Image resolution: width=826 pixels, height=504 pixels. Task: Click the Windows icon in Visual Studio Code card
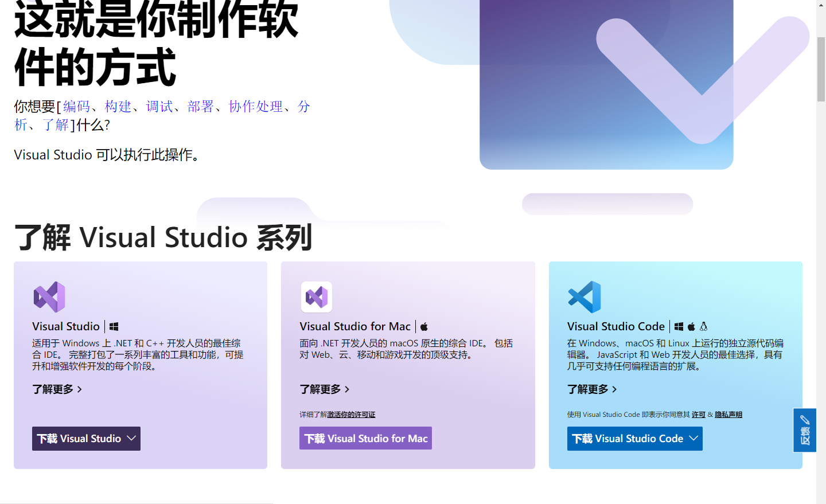click(679, 326)
